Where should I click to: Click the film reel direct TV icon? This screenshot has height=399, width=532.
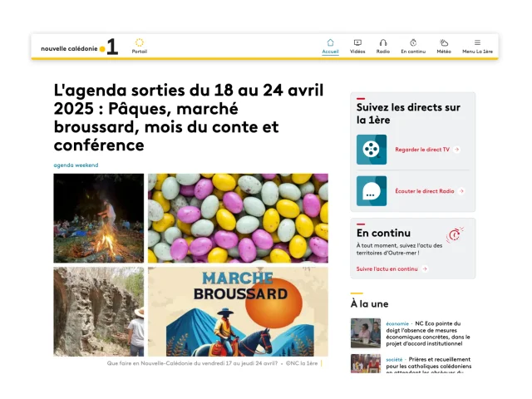[372, 150]
